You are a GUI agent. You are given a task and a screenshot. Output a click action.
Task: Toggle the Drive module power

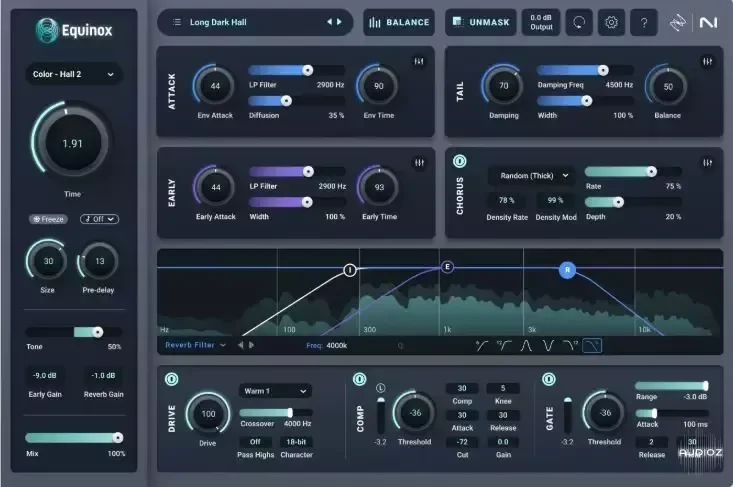(x=172, y=379)
